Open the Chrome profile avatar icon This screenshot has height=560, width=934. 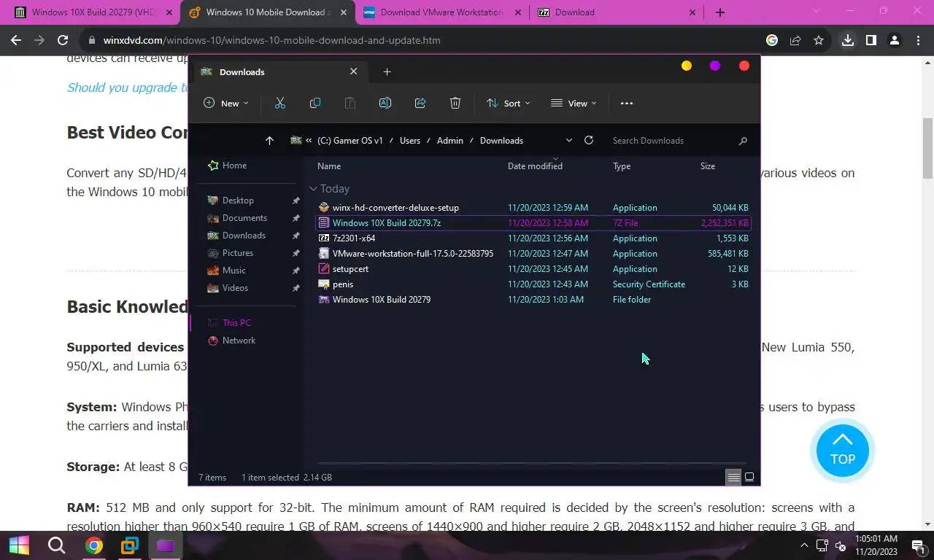coord(895,40)
